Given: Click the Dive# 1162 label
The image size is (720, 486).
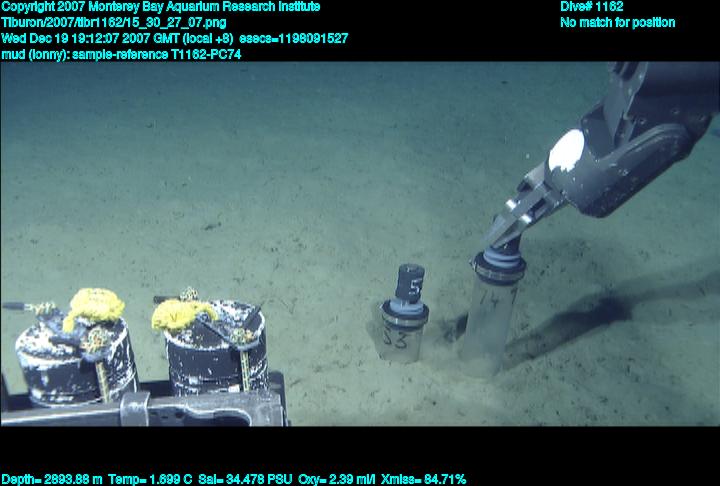Looking at the screenshot, I should point(591,7).
